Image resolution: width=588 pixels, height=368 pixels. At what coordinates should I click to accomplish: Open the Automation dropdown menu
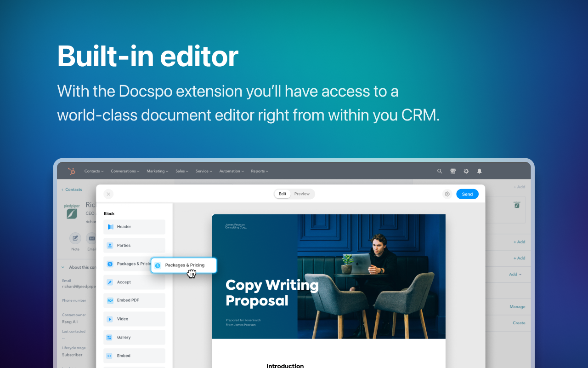coord(232,171)
